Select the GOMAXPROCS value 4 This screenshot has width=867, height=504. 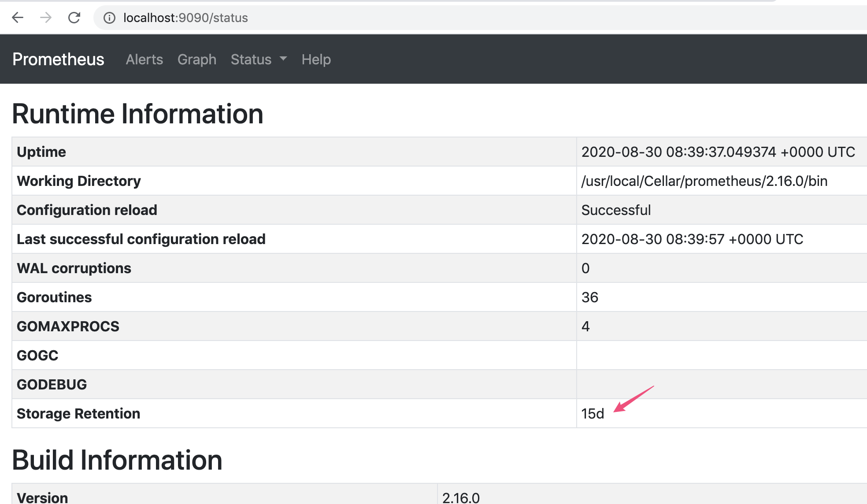[585, 326]
